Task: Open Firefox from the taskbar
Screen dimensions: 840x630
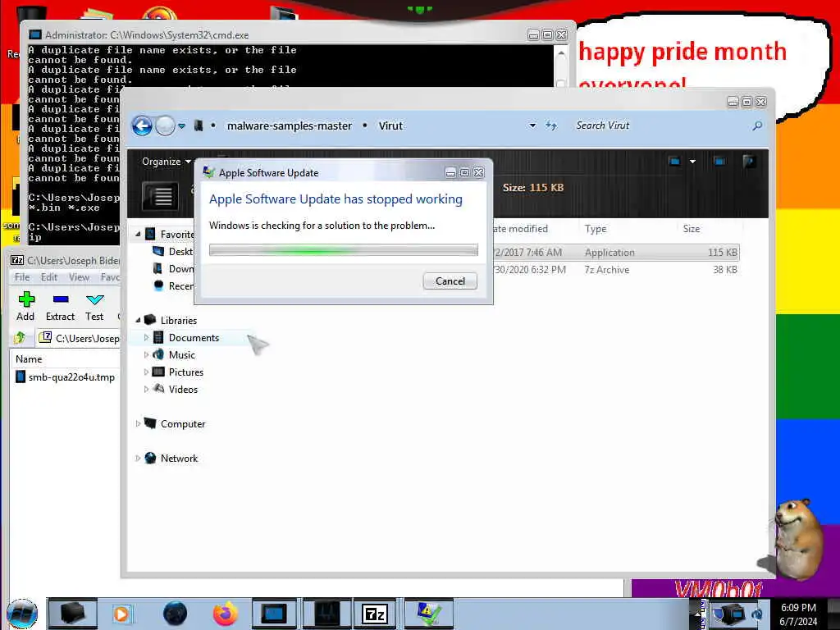Action: pyautogui.click(x=226, y=614)
